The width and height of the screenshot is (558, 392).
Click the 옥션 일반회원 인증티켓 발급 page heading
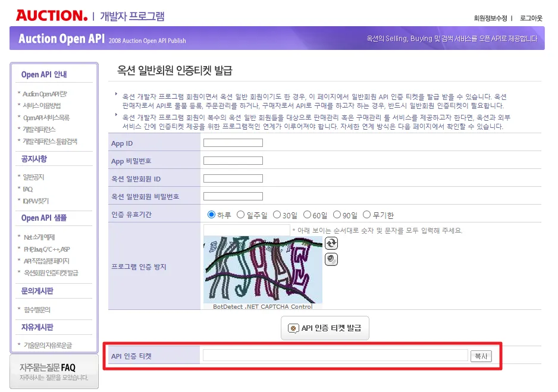click(x=175, y=70)
